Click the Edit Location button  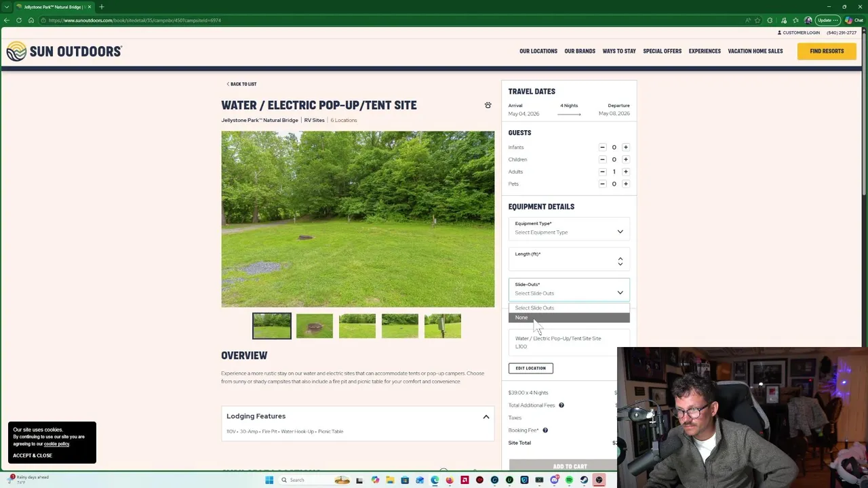point(530,368)
